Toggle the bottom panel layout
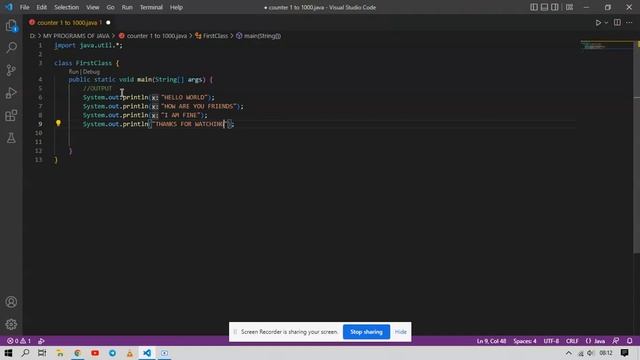 click(x=544, y=7)
